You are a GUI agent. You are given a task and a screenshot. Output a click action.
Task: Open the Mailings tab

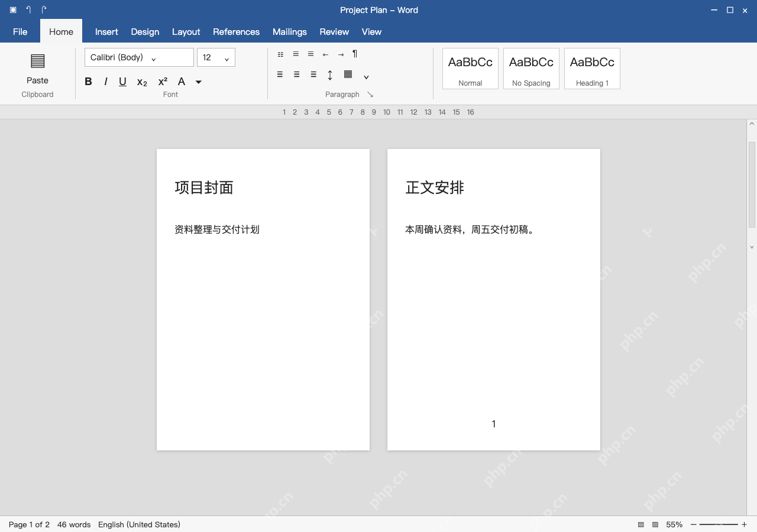(290, 32)
